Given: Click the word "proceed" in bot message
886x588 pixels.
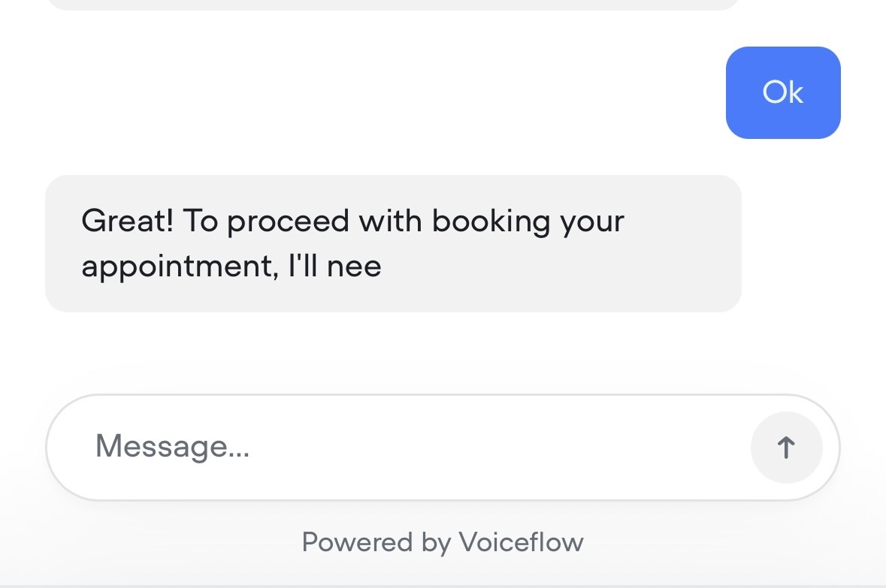Looking at the screenshot, I should (288, 222).
